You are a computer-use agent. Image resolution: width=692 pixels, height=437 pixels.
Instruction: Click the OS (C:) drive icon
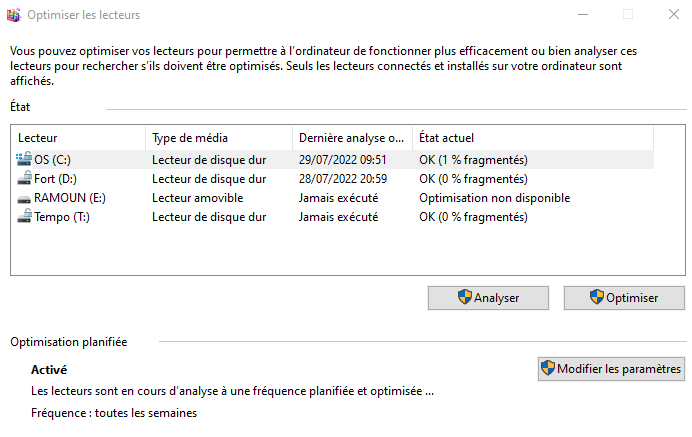coord(25,159)
